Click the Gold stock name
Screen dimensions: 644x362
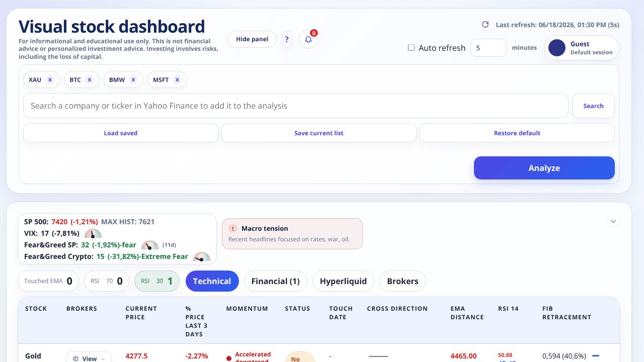coord(33,356)
